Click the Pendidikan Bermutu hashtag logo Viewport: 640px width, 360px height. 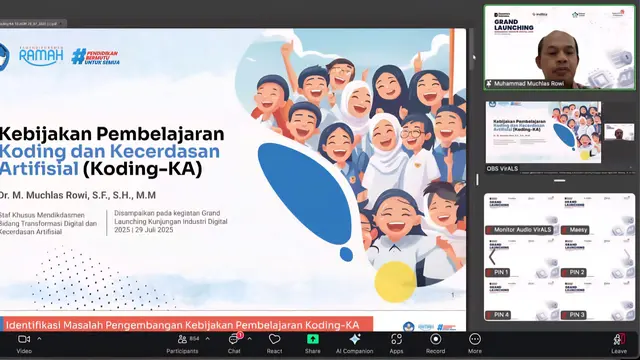pyautogui.click(x=96, y=57)
